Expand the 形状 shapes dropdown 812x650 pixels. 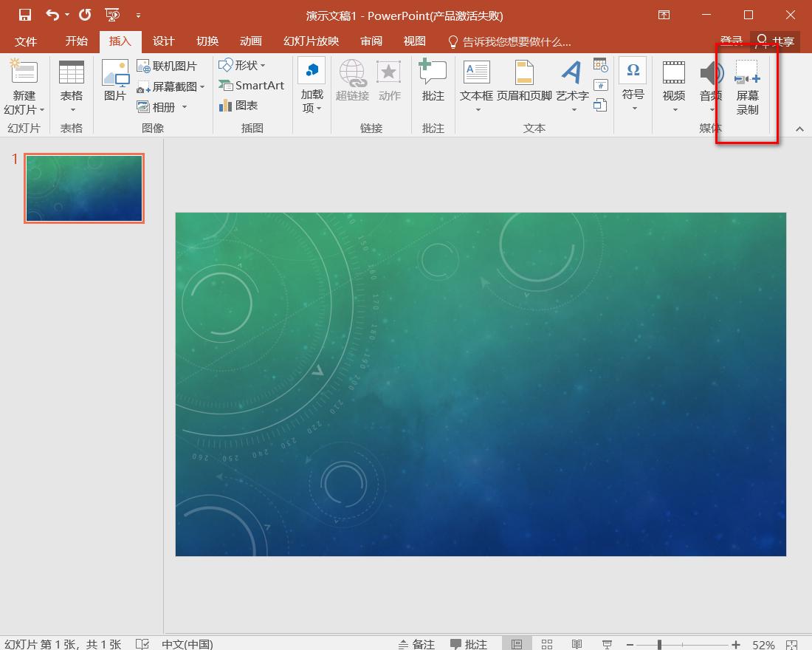point(242,66)
